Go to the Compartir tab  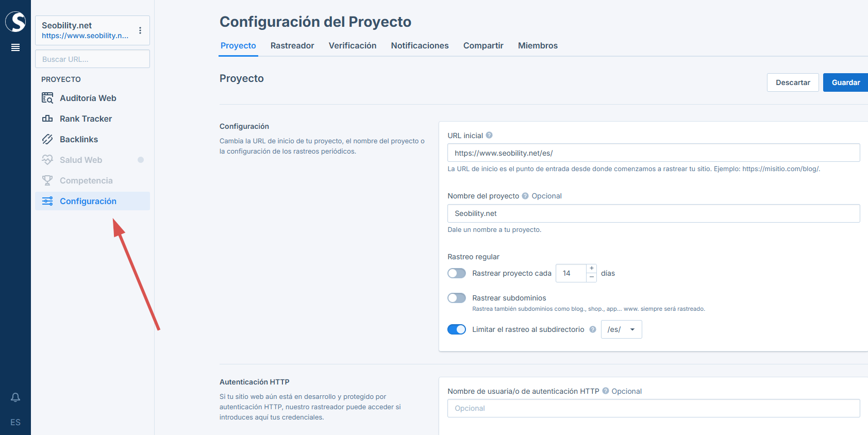pyautogui.click(x=483, y=45)
